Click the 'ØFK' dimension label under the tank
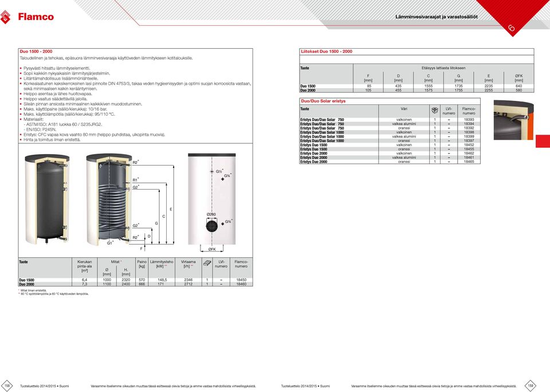This screenshot has height=392, width=550. pyautogui.click(x=212, y=249)
